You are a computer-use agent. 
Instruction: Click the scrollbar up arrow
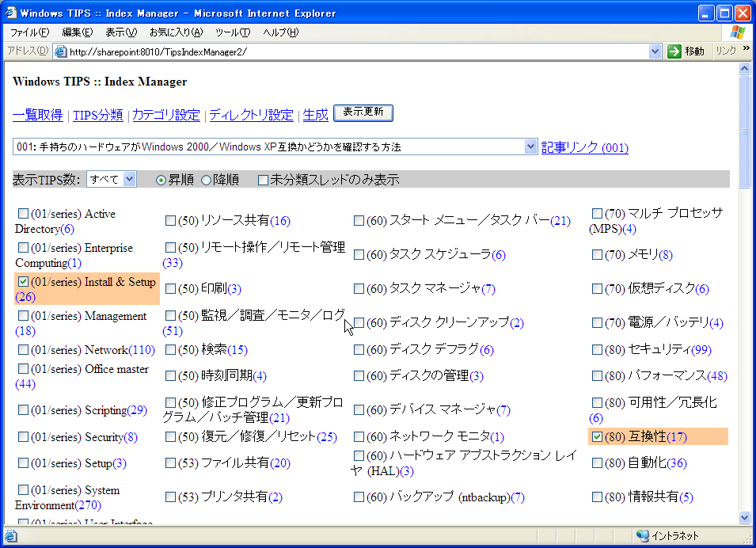point(744,68)
